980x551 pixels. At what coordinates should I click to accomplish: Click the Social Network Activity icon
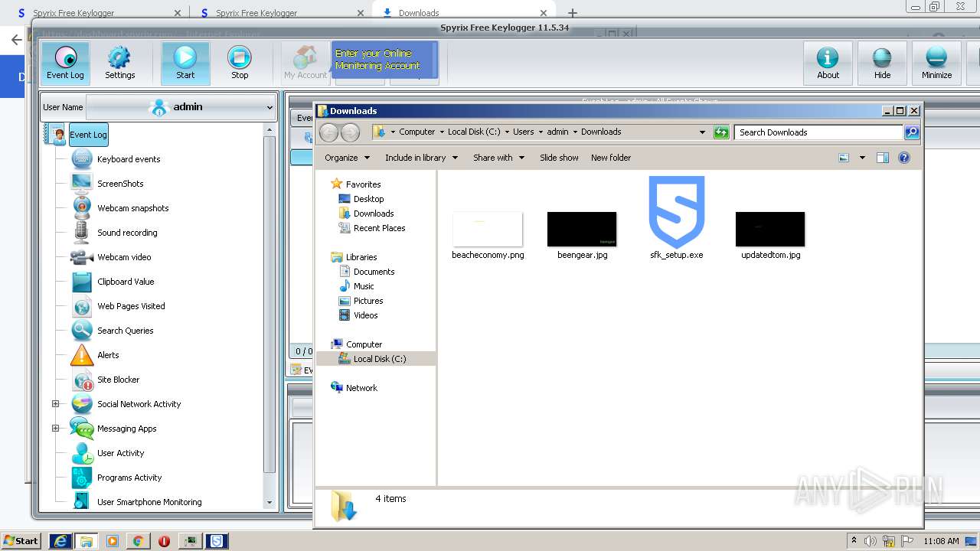82,404
